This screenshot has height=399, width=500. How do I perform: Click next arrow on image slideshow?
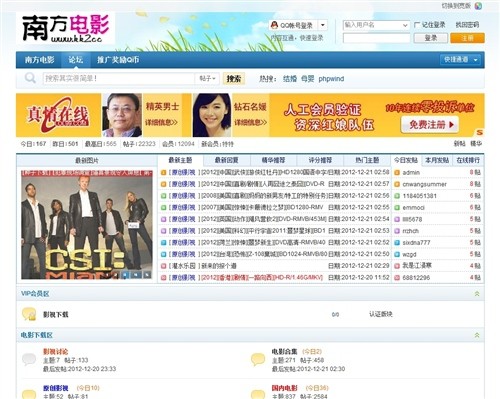[x=147, y=275]
